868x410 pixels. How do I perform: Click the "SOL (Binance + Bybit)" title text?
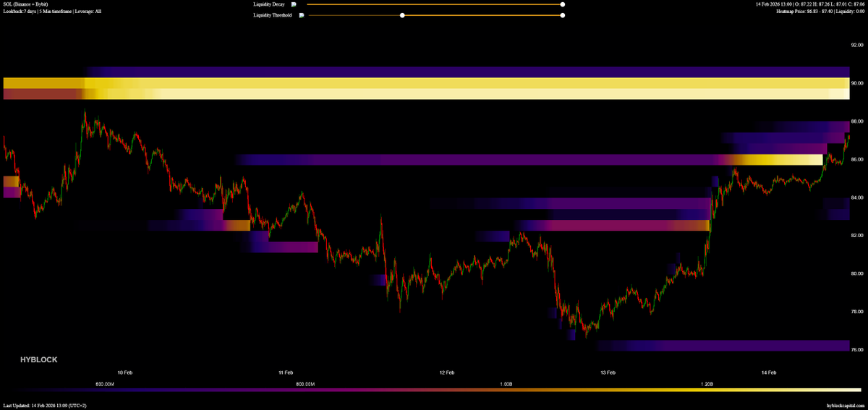pyautogui.click(x=25, y=4)
